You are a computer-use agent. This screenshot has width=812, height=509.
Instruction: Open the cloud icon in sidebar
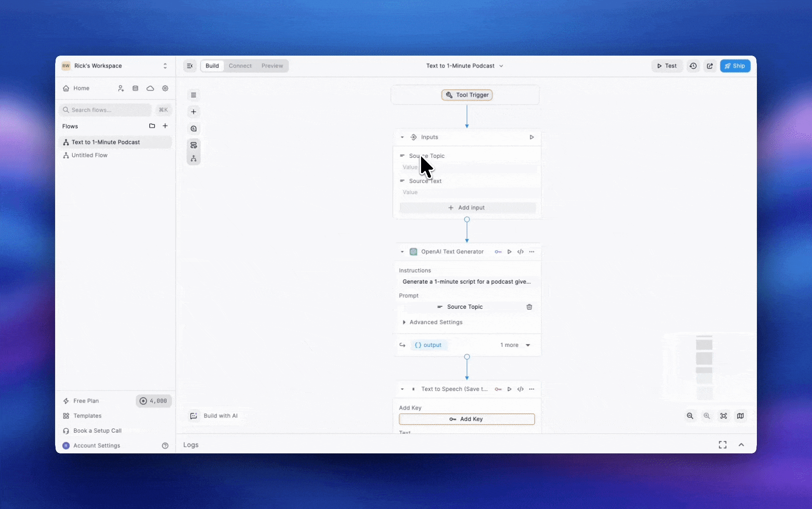[150, 88]
